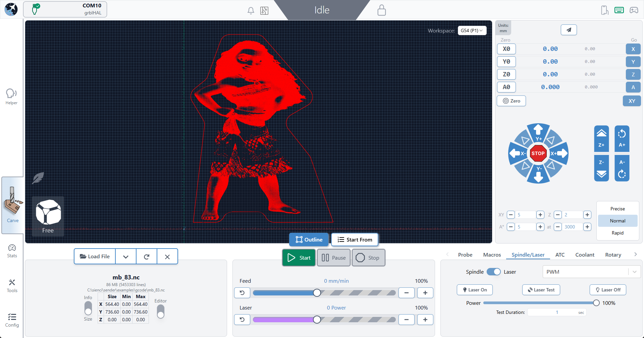Expand recent files arrow next to Load File

coord(126,257)
